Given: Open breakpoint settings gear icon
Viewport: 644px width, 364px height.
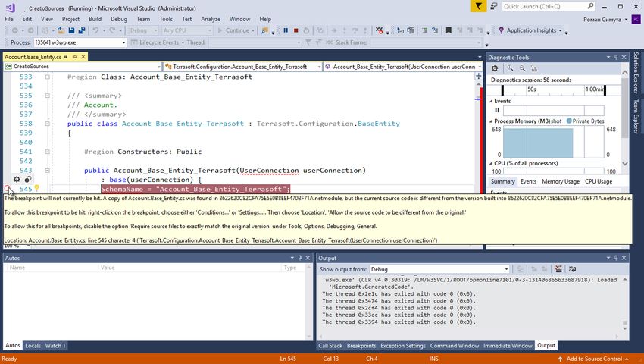Looking at the screenshot, I should point(17,179).
